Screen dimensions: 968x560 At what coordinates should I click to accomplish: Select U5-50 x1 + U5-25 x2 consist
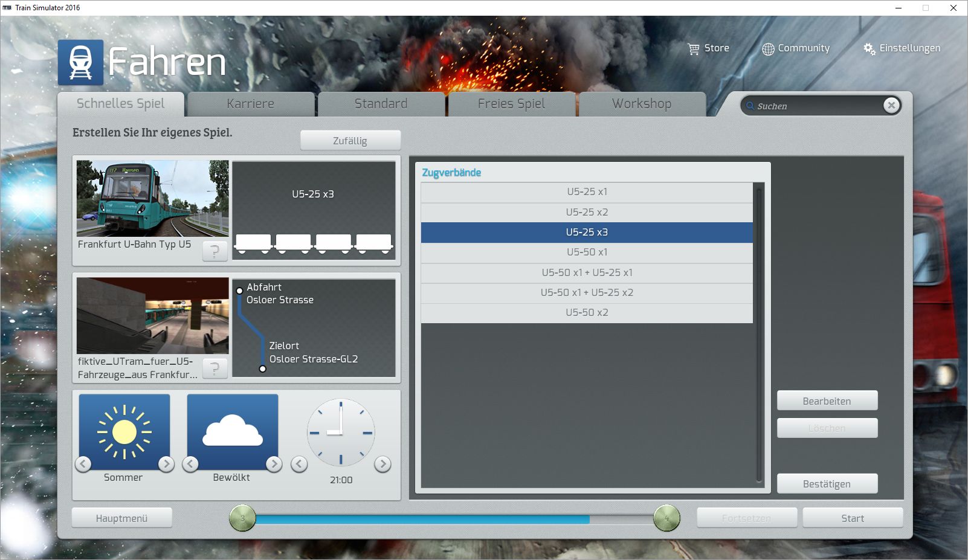[587, 293]
